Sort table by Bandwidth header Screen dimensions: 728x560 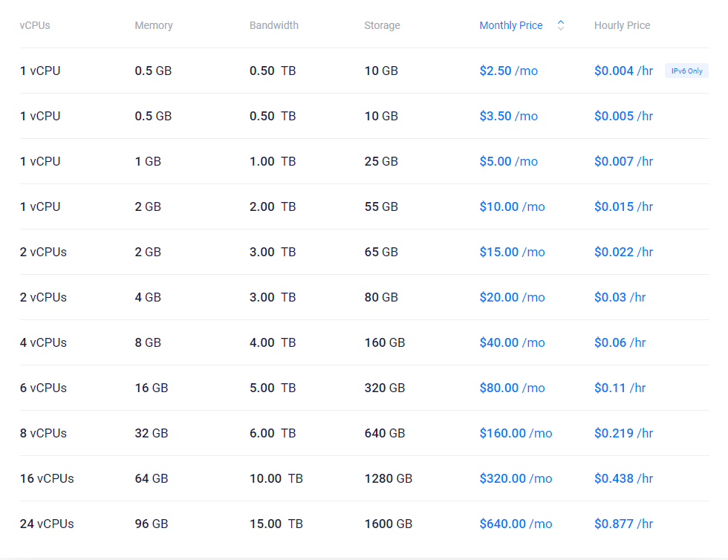pyautogui.click(x=274, y=25)
